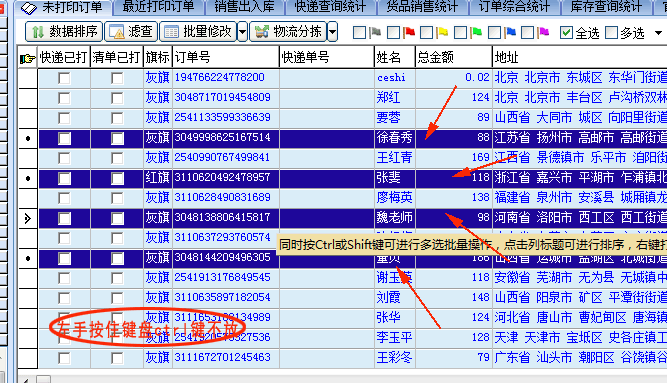Sort by 总金额 column header
Screen dimensions: 667x383
453,57
